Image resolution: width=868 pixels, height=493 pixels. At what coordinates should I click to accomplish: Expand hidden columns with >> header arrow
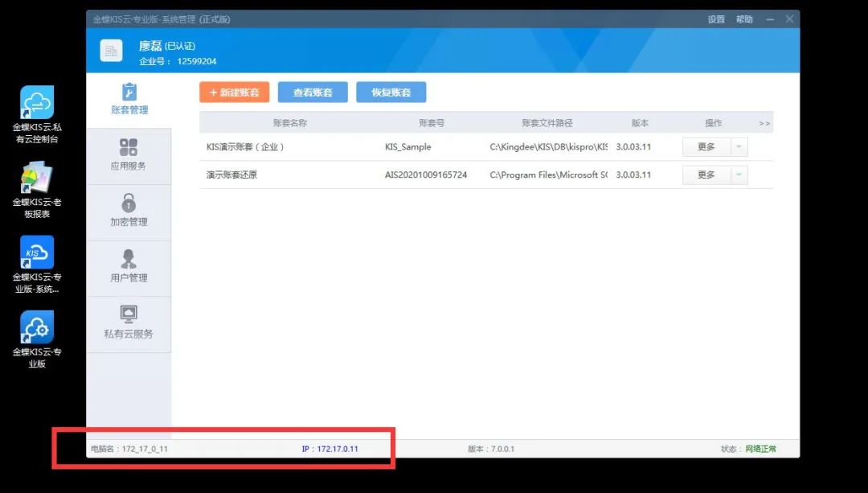764,123
